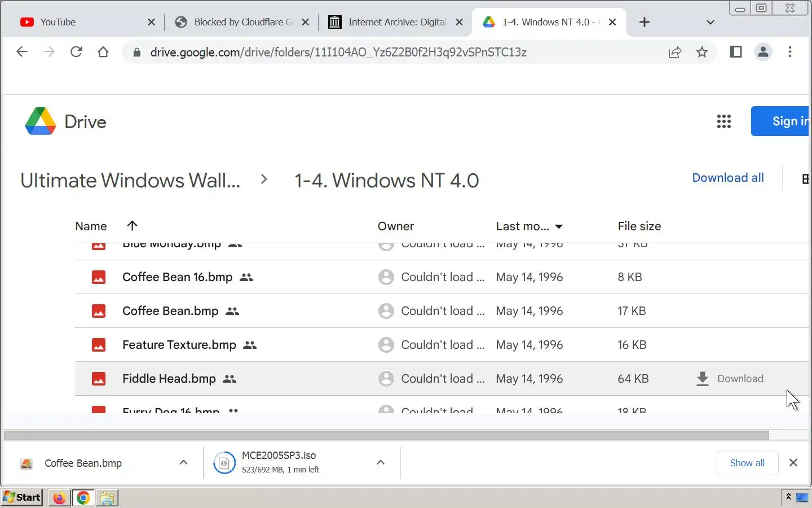The image size is (812, 508).
Task: Click the browser forward arrow
Action: pos(49,52)
